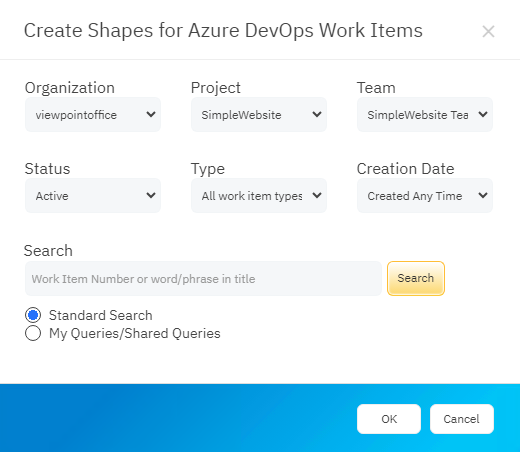
Task: Click the Work Item Number search field
Action: click(x=203, y=279)
